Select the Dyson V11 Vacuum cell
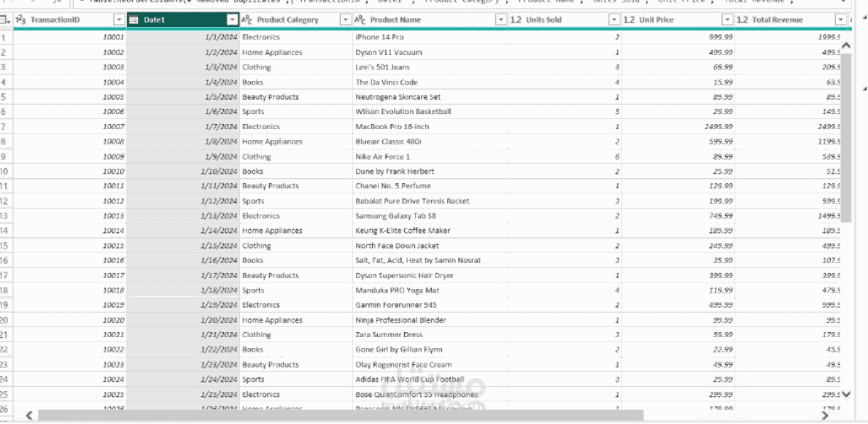This screenshot has height=424, width=868. tap(430, 53)
